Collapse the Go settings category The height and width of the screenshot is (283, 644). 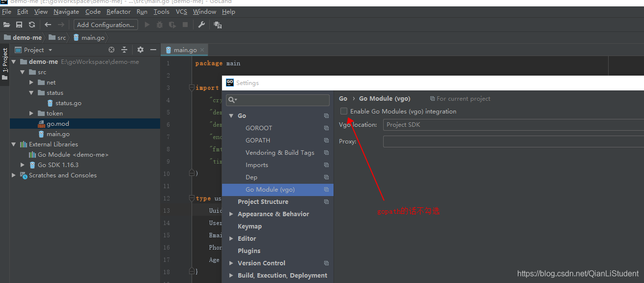point(231,116)
